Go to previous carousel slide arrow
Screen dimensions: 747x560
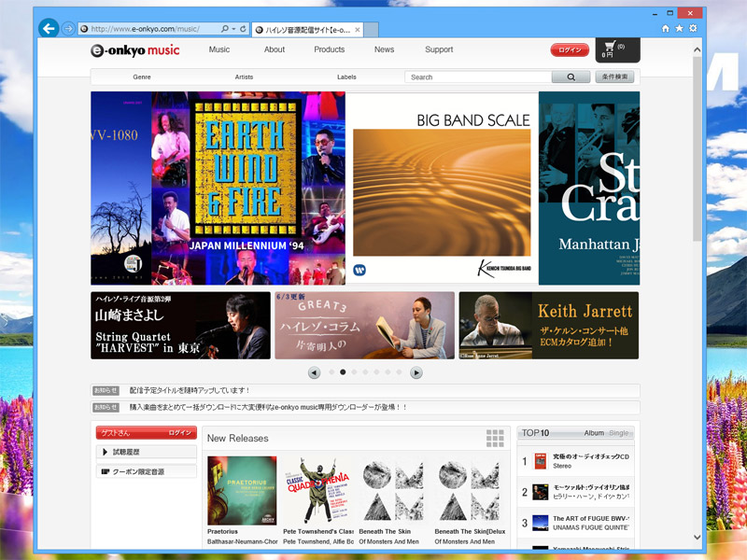click(314, 372)
